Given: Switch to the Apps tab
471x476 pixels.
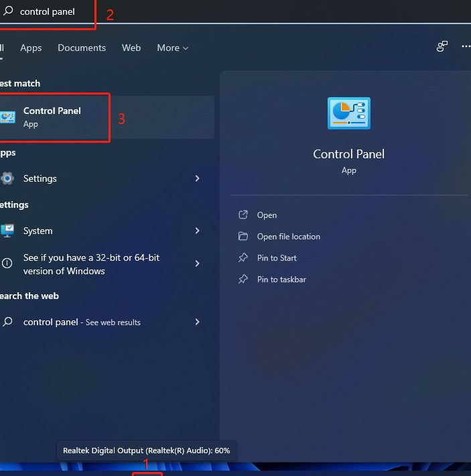Looking at the screenshot, I should pos(31,48).
